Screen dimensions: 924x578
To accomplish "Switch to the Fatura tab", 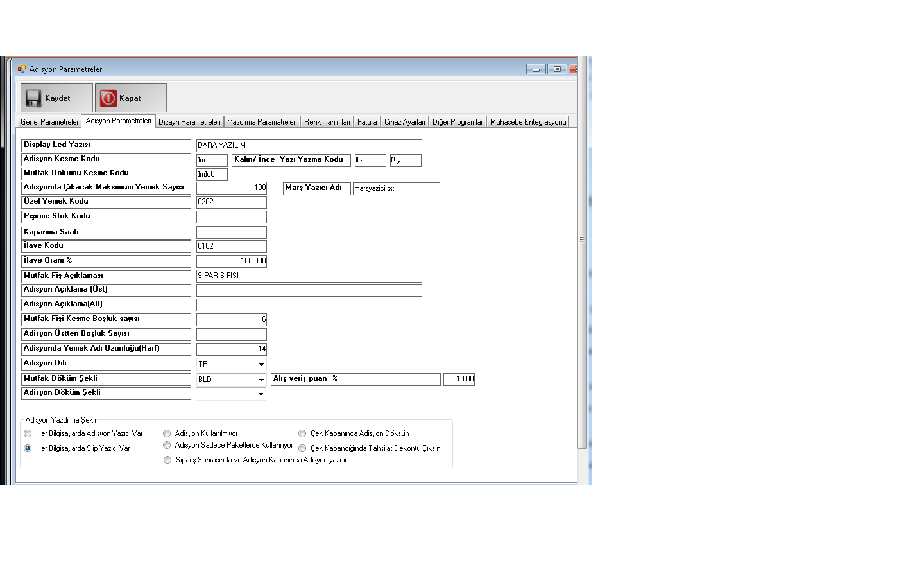I will [367, 122].
